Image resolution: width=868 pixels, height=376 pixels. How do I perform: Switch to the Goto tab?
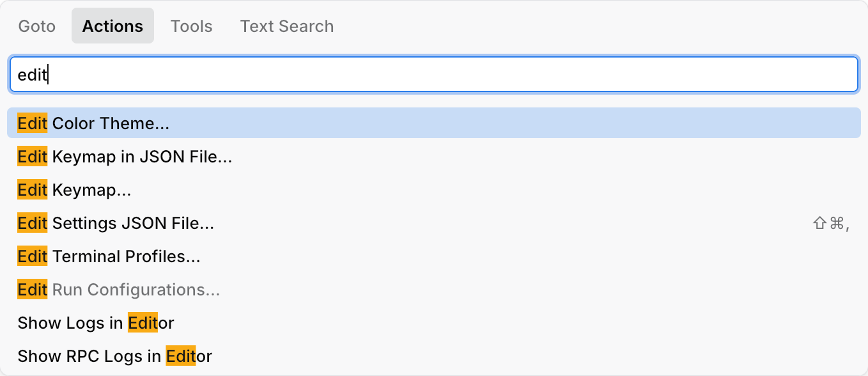pyautogui.click(x=36, y=26)
